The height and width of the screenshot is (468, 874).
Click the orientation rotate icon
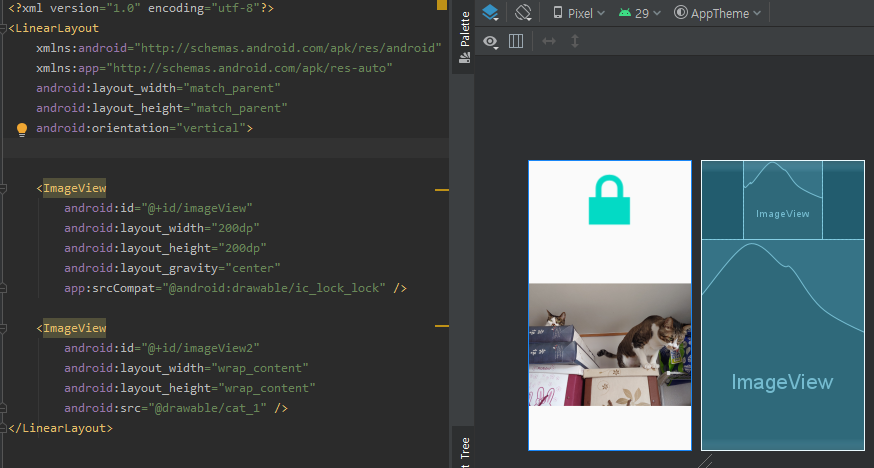(x=523, y=13)
